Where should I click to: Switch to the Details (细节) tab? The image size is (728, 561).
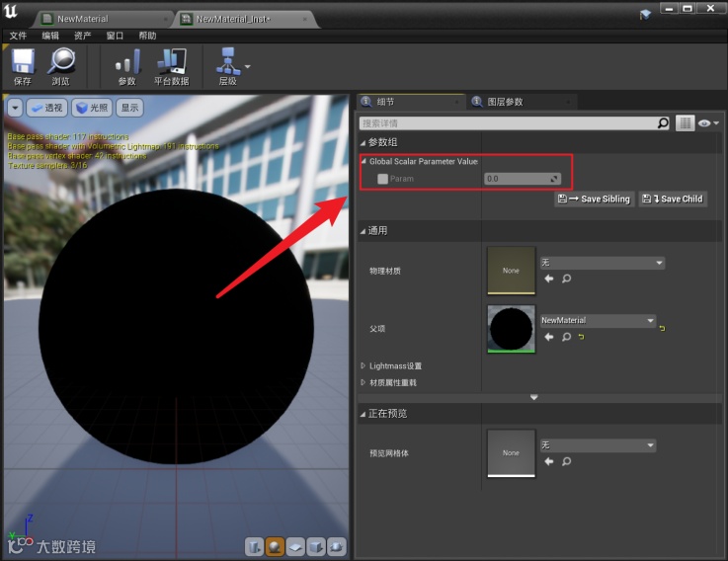coord(411,102)
